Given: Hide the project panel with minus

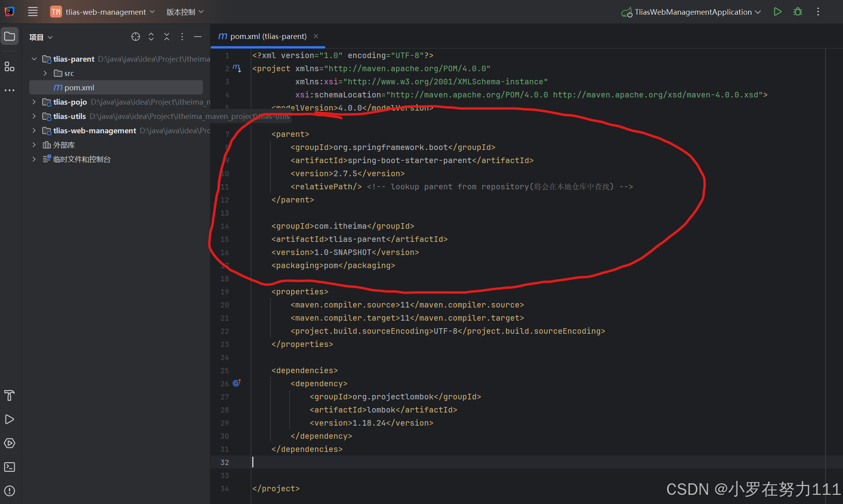Looking at the screenshot, I should [x=198, y=37].
